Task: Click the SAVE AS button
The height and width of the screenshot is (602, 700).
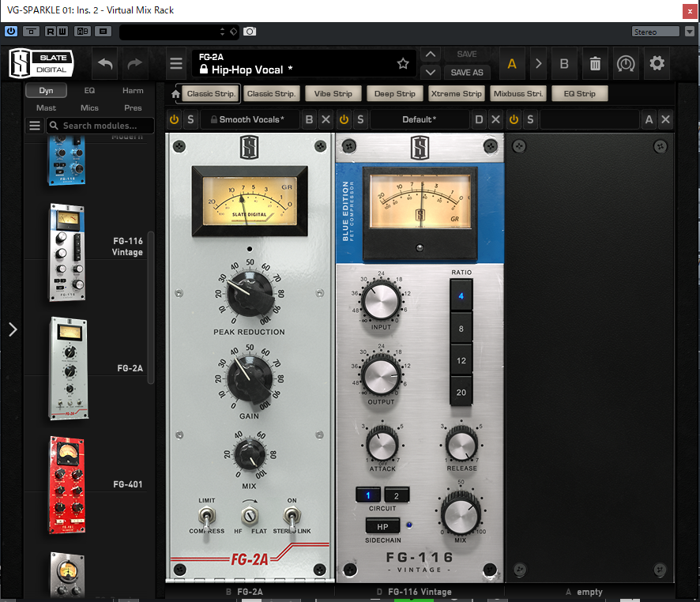Action: tap(466, 73)
